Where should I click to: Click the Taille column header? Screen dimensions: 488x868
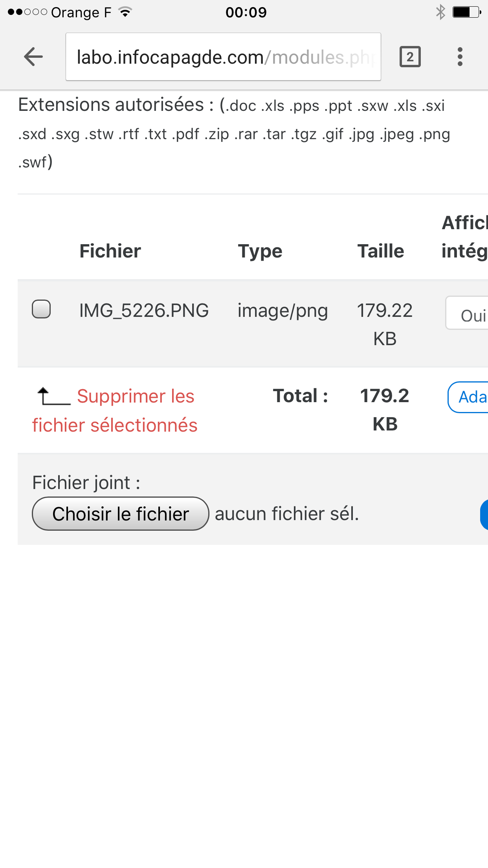(381, 251)
